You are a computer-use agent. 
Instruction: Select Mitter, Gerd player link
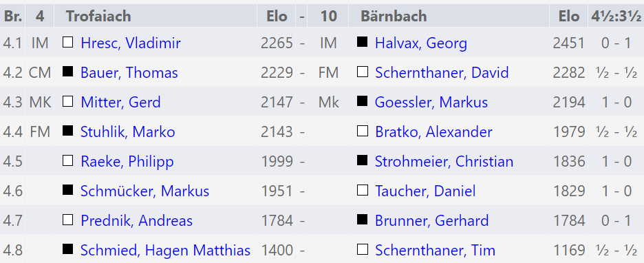point(120,103)
